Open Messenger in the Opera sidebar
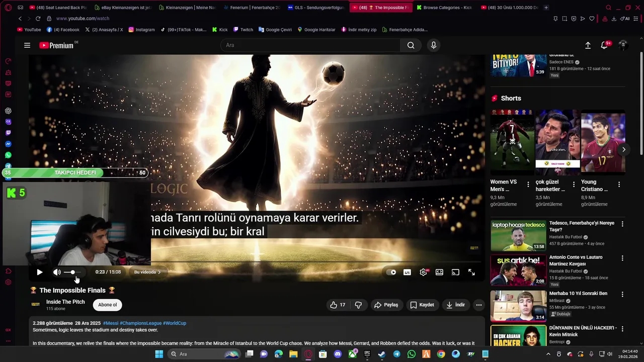The width and height of the screenshot is (644, 362). coord(8,144)
